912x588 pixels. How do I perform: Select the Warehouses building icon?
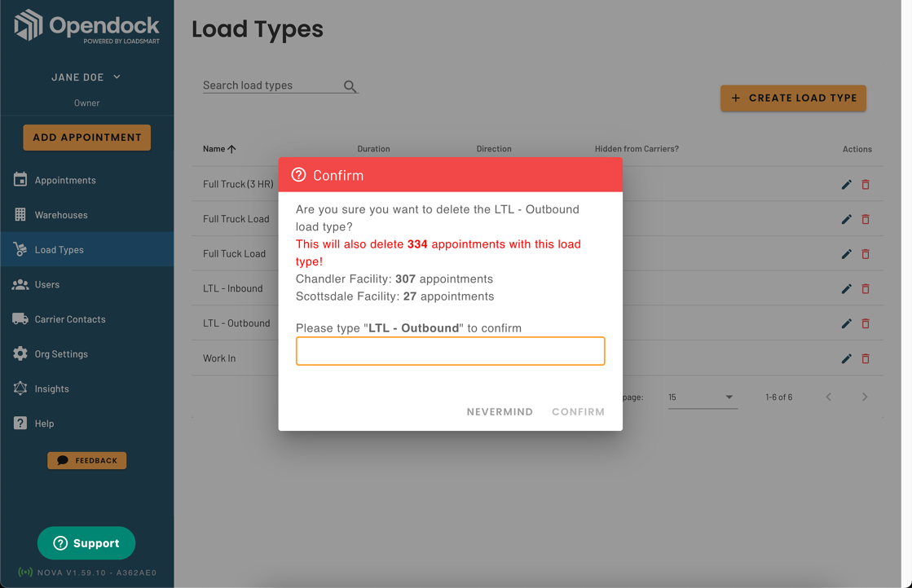[20, 214]
